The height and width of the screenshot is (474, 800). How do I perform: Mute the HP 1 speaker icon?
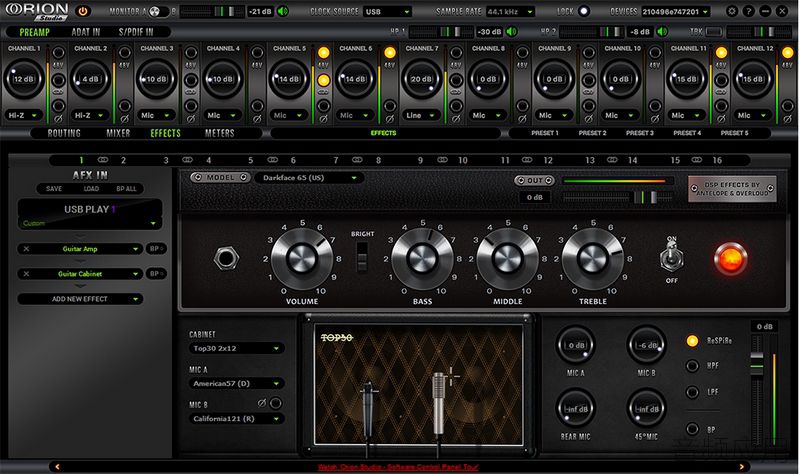[x=511, y=32]
